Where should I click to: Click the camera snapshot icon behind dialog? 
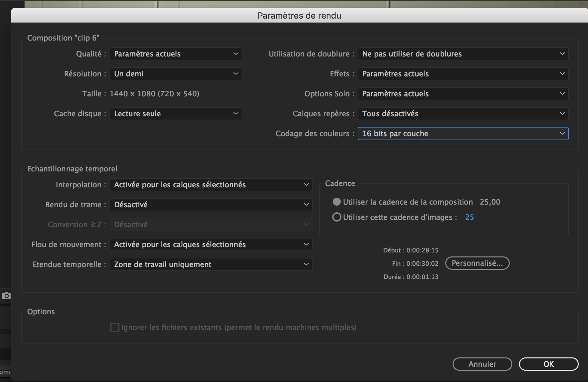[x=6, y=296]
